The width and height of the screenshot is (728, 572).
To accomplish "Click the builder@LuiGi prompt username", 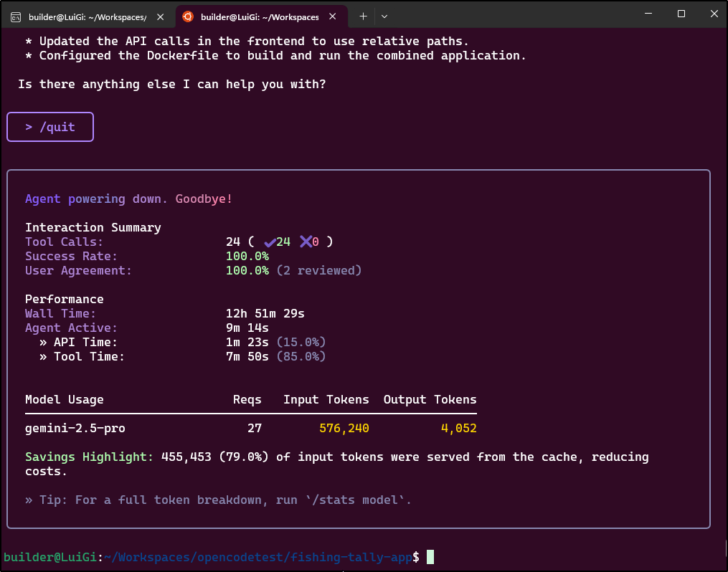I will pos(50,557).
